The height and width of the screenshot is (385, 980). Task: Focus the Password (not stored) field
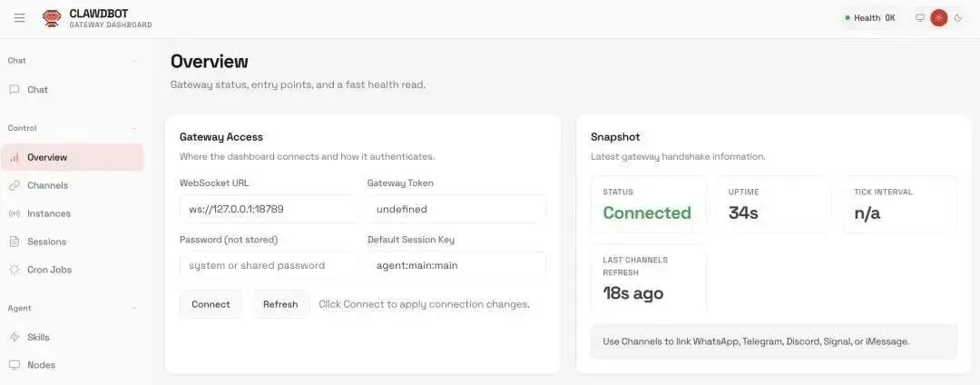click(x=267, y=265)
